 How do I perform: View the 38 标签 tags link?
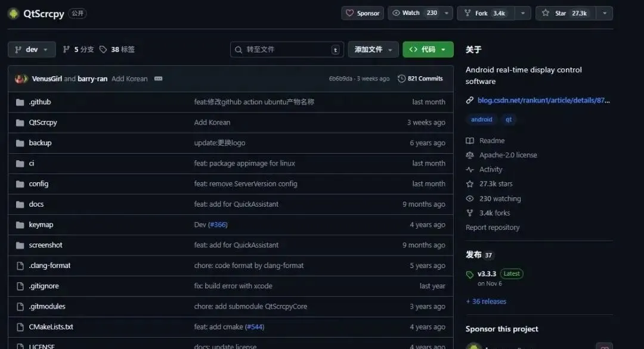coord(117,49)
